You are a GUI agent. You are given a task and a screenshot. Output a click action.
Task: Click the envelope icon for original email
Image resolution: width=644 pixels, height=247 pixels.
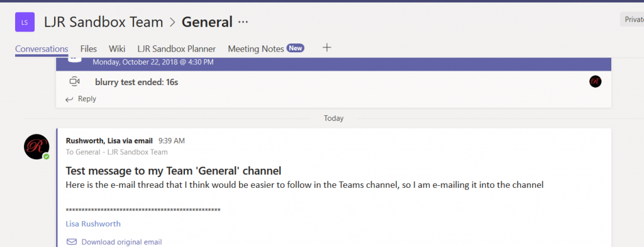click(72, 242)
